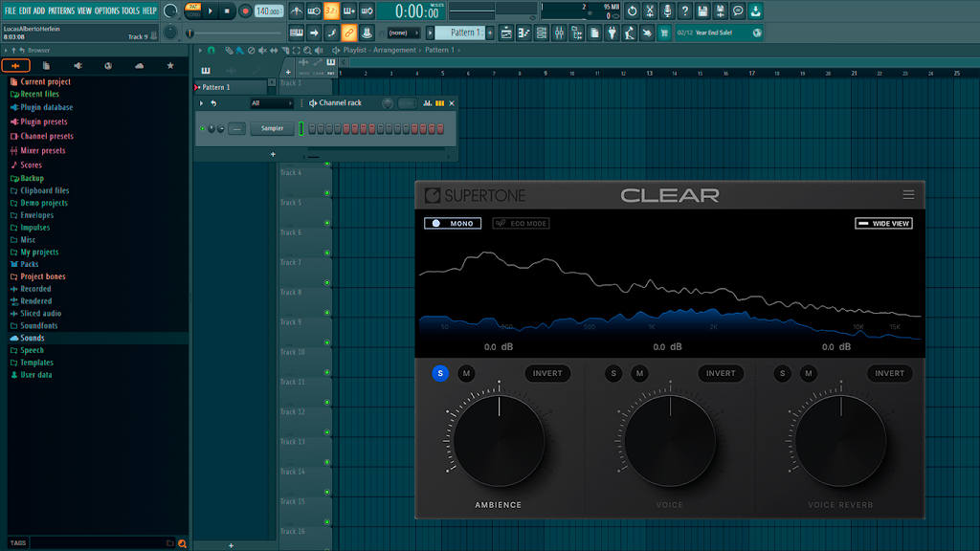Open the PATTERNS menu
The image size is (980, 551).
61,11
